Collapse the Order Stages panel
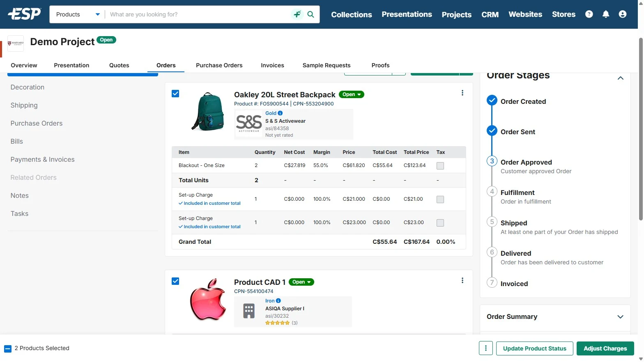 (621, 78)
